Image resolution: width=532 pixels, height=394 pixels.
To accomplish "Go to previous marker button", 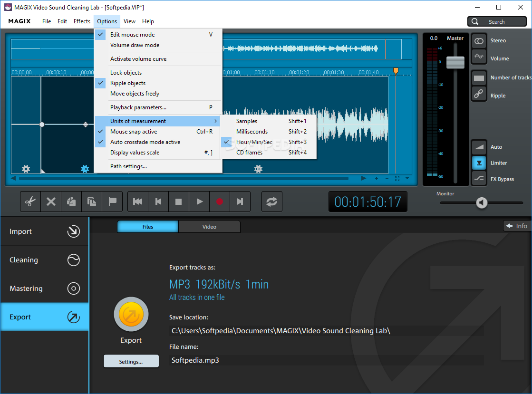I will [158, 202].
